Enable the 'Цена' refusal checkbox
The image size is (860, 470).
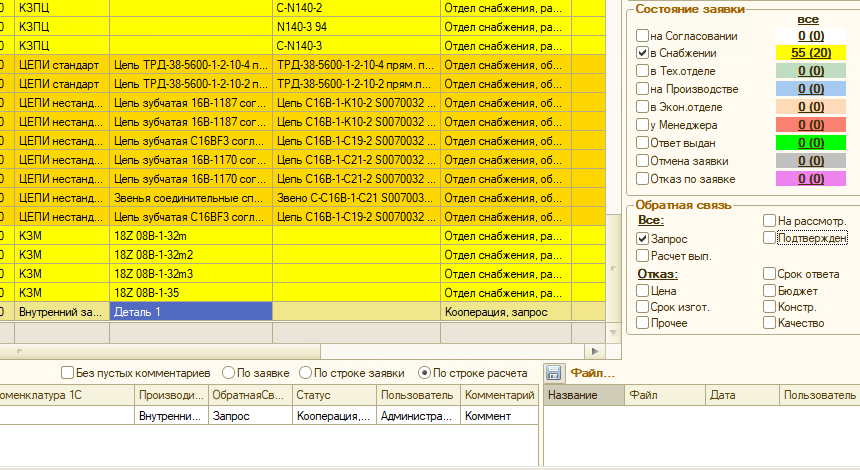pos(642,291)
